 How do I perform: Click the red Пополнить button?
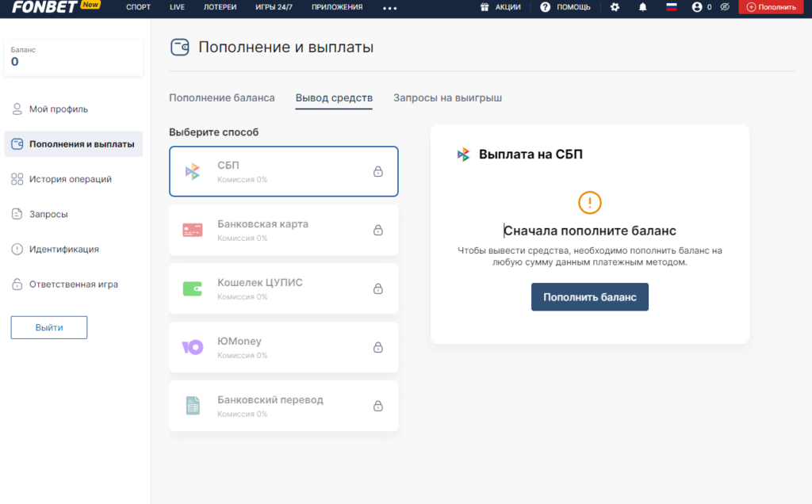(771, 7)
